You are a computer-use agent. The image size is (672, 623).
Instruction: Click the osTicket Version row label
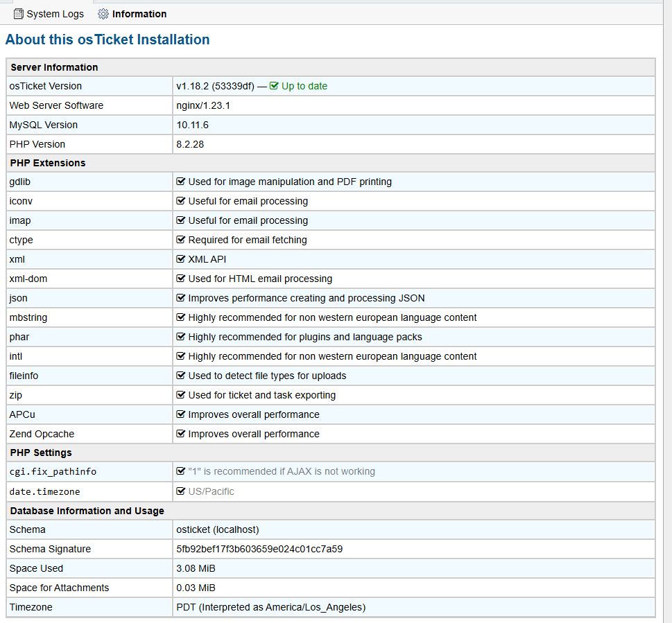click(46, 86)
